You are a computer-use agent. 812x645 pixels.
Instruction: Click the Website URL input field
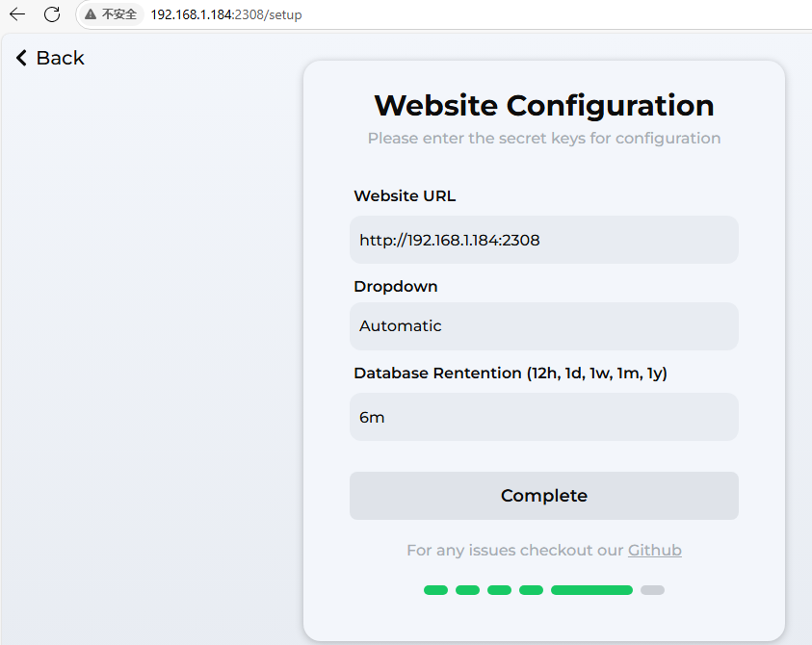(x=544, y=240)
